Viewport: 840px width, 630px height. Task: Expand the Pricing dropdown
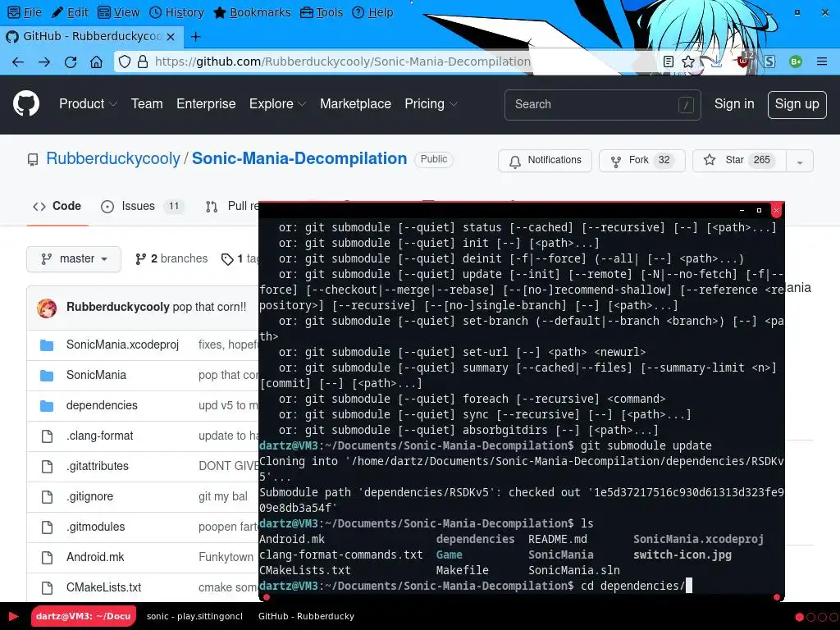tap(431, 104)
